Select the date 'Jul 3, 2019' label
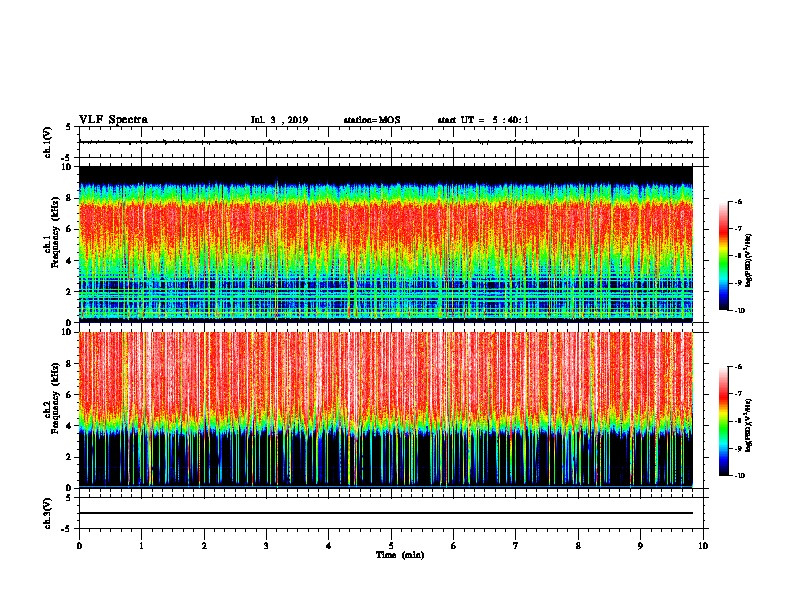Viewport: 792px width, 612px height. (x=279, y=120)
